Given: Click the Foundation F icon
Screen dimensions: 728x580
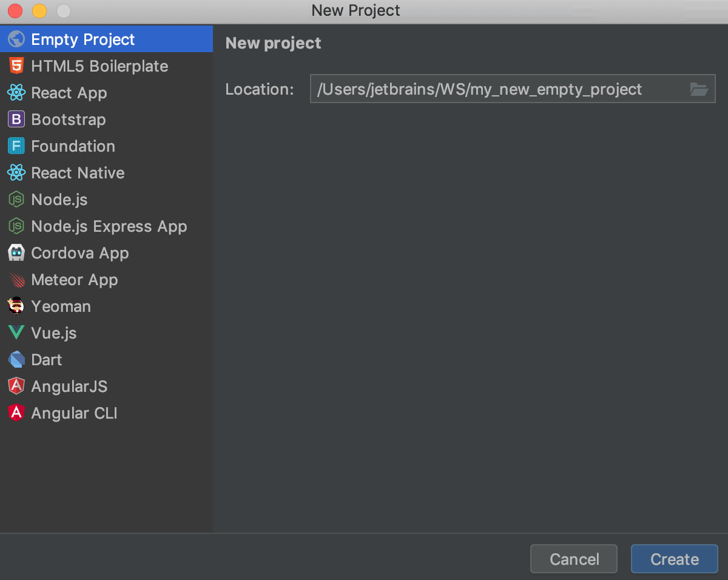Looking at the screenshot, I should tap(16, 146).
